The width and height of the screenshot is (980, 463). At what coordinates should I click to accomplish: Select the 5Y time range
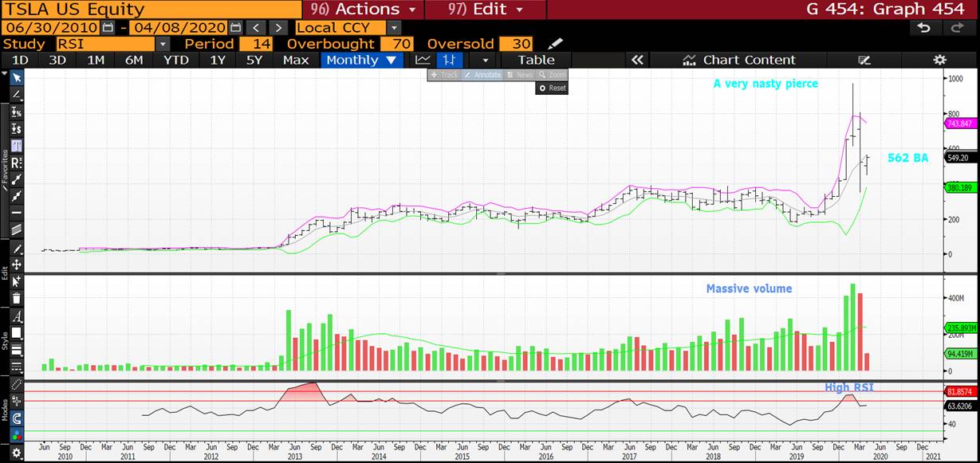click(x=254, y=60)
